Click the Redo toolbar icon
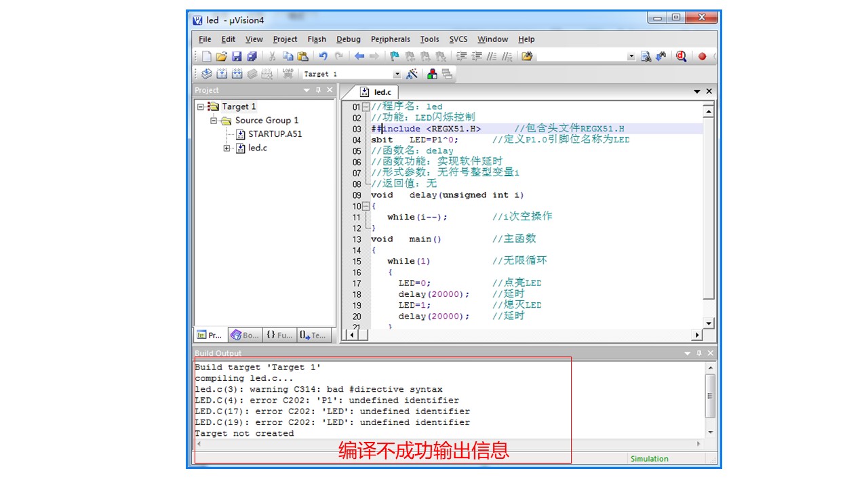Viewport: 868px width, 488px height. [338, 57]
